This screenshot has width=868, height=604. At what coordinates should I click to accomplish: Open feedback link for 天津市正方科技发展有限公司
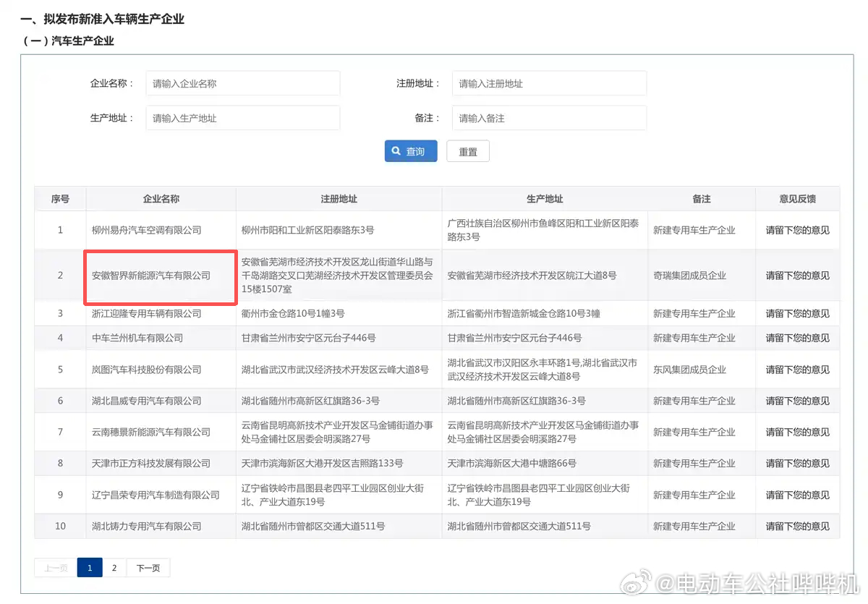pos(798,463)
